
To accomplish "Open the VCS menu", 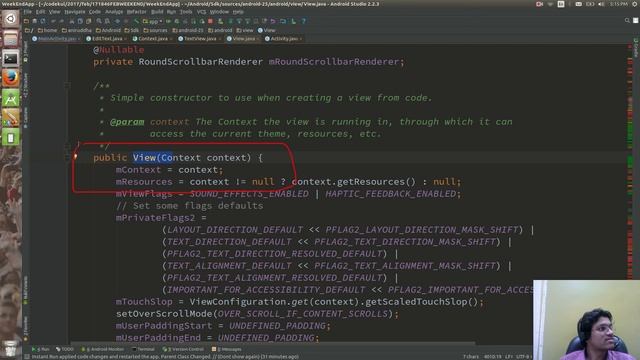I will click(202, 12).
